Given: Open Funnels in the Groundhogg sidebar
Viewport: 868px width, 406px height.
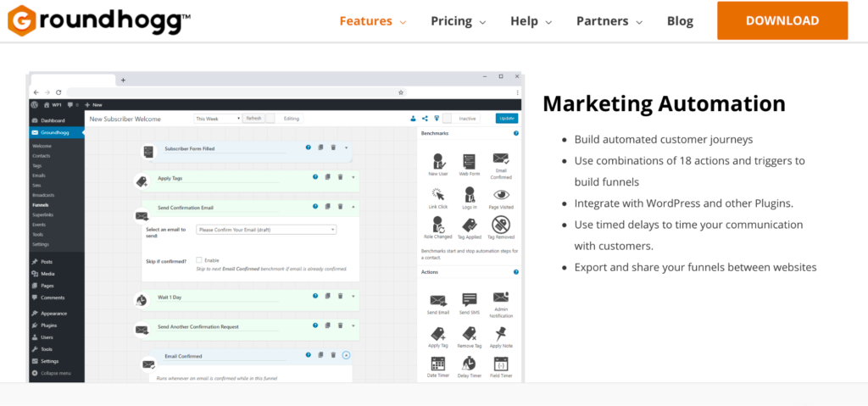Looking at the screenshot, I should [41, 205].
